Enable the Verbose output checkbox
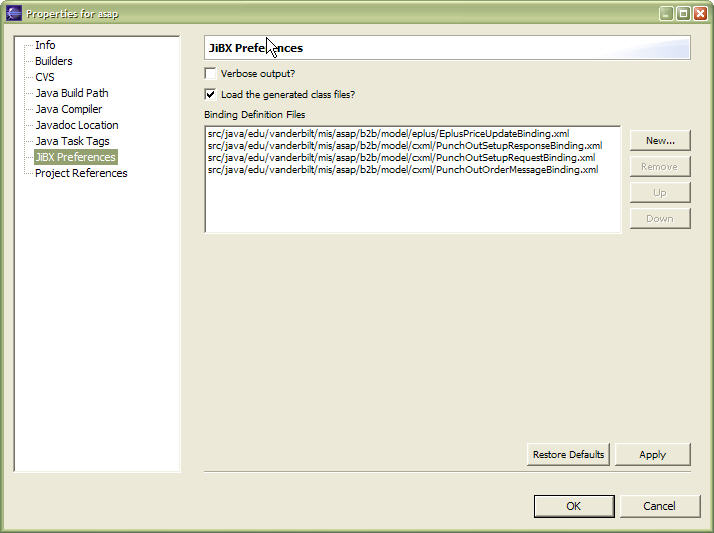This screenshot has height=533, width=714. pos(210,74)
